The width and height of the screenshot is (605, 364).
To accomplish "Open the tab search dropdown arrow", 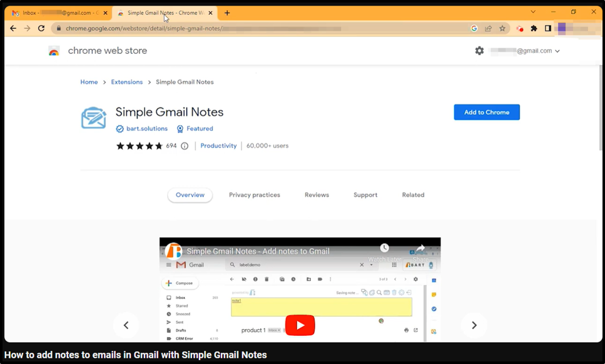I will click(533, 12).
